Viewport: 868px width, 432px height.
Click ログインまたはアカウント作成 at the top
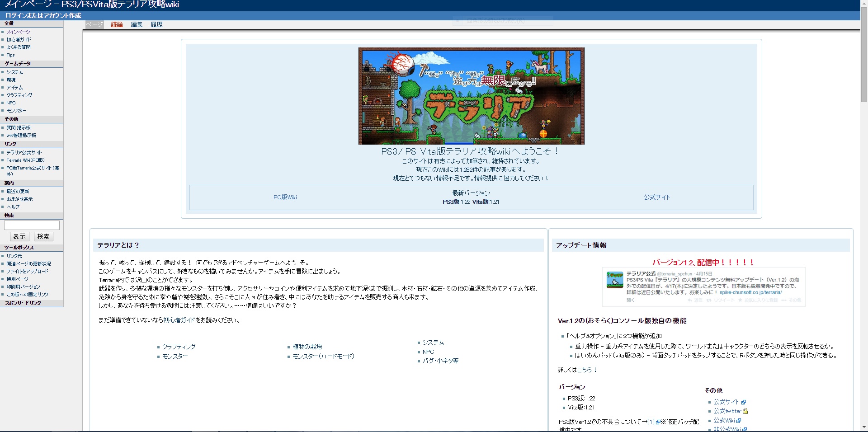[42, 15]
